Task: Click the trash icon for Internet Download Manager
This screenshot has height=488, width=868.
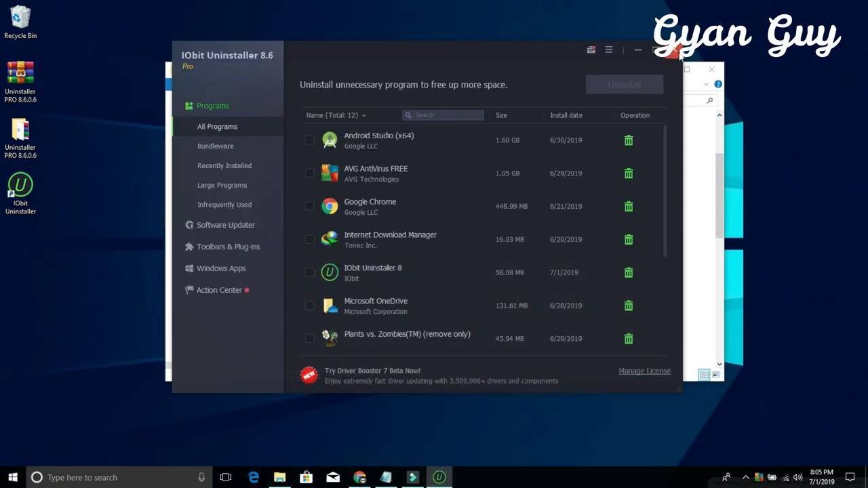Action: pos(629,239)
